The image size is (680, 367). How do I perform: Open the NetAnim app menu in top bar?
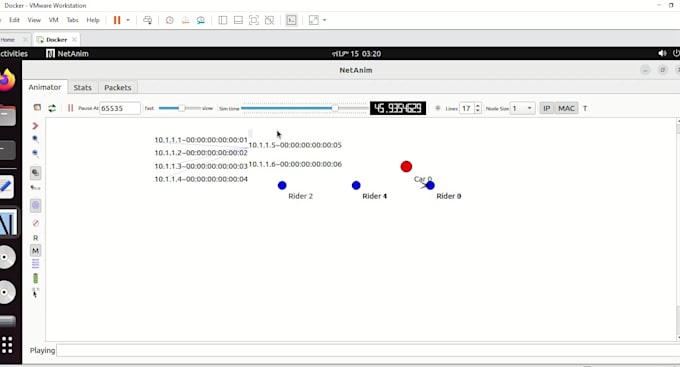[67, 53]
